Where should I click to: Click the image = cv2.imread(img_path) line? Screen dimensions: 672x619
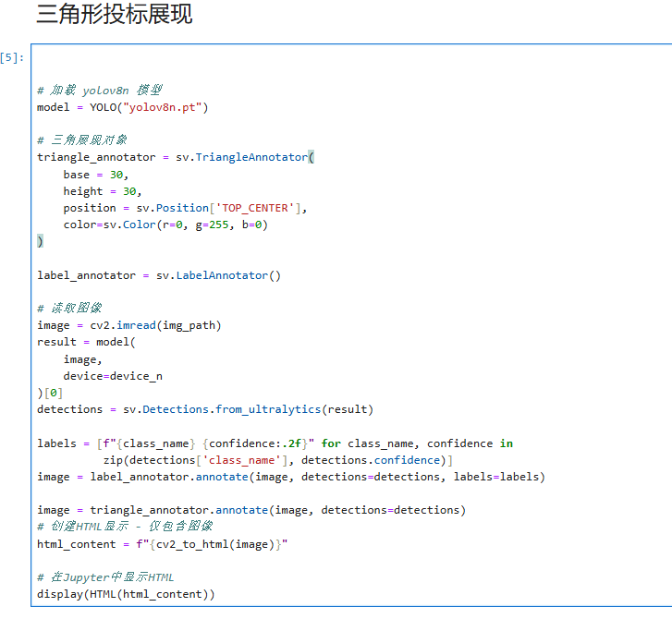point(129,325)
